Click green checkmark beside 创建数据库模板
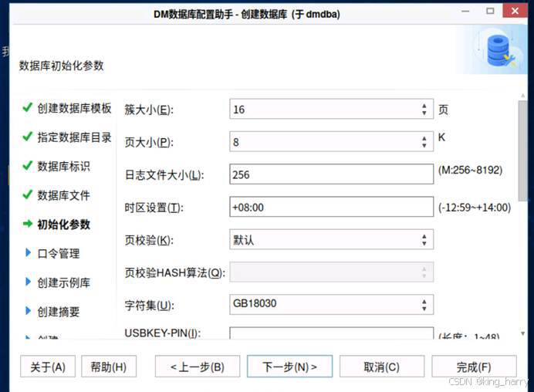This screenshot has height=392, width=534. click(28, 107)
